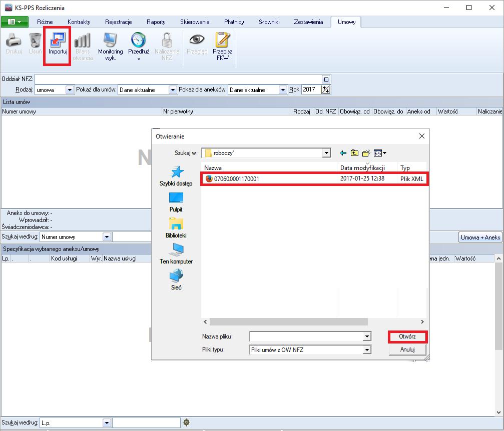Switch to the Rejestracje tab
The image size is (504, 431).
(118, 22)
